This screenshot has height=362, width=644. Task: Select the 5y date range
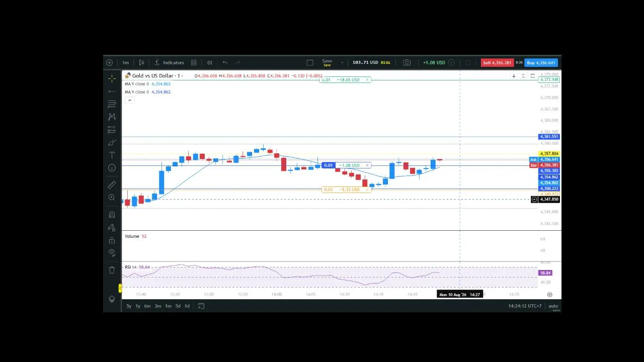[x=129, y=306]
